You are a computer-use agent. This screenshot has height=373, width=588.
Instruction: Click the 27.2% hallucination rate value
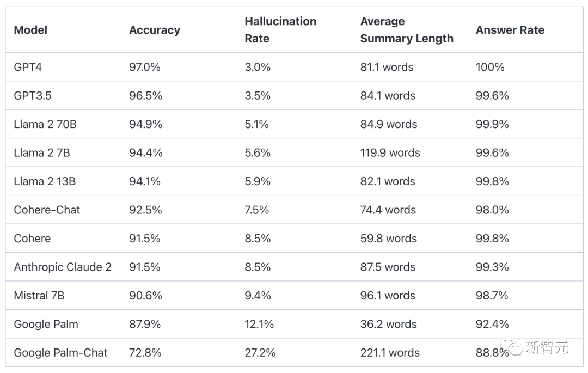click(260, 352)
